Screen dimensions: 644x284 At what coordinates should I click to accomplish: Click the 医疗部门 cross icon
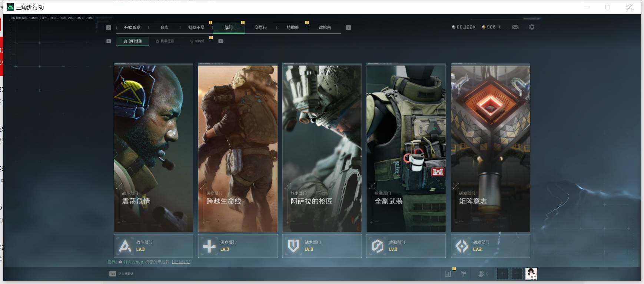(x=209, y=246)
